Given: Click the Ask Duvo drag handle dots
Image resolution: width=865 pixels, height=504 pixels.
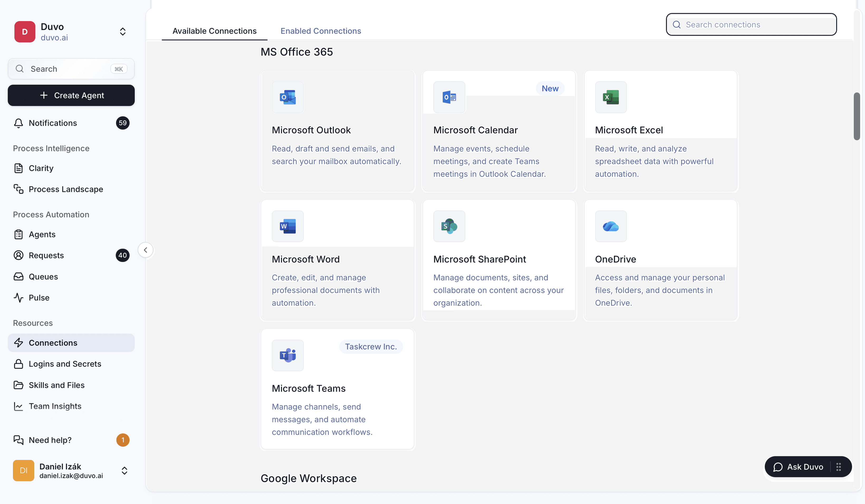Looking at the screenshot, I should 839,467.
